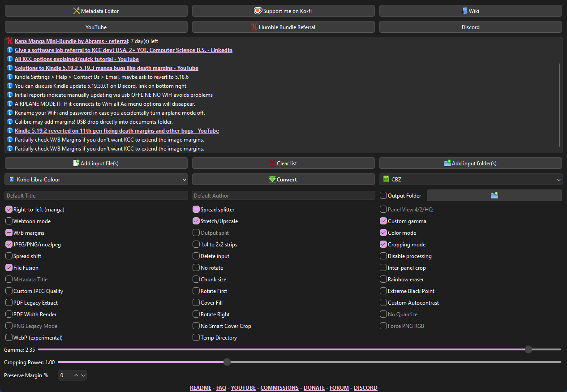Uncheck Custom gamma

click(383, 221)
